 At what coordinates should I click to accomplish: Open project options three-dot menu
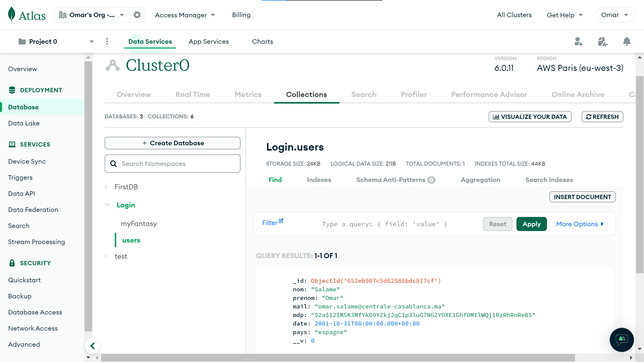(107, 41)
